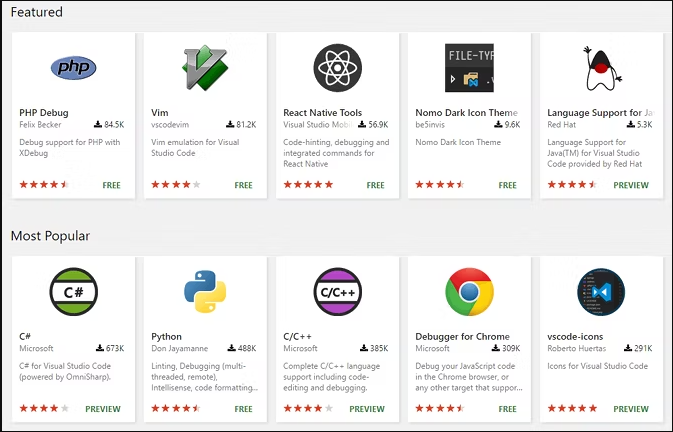Open the PHP Debug extension logo
The image size is (673, 432).
[73, 67]
